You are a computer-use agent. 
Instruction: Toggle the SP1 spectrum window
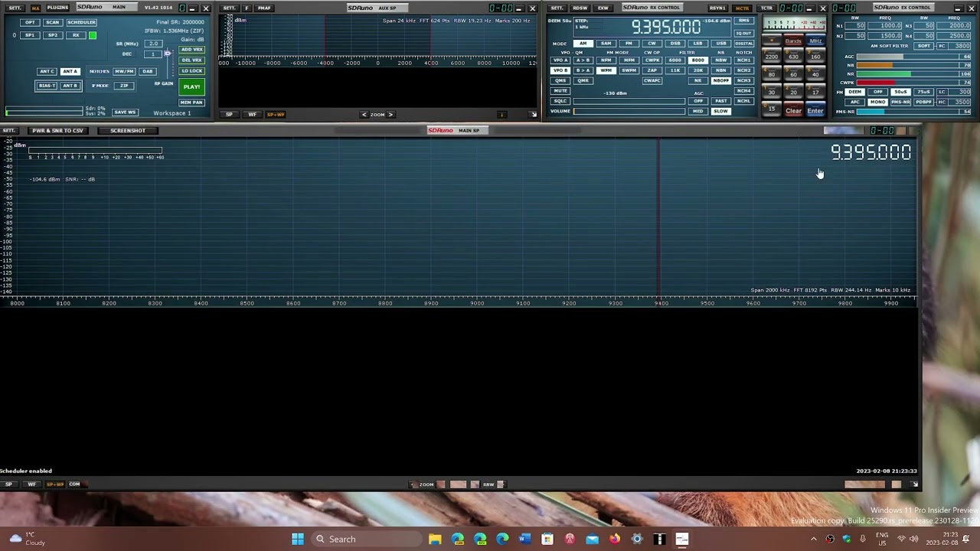point(30,35)
